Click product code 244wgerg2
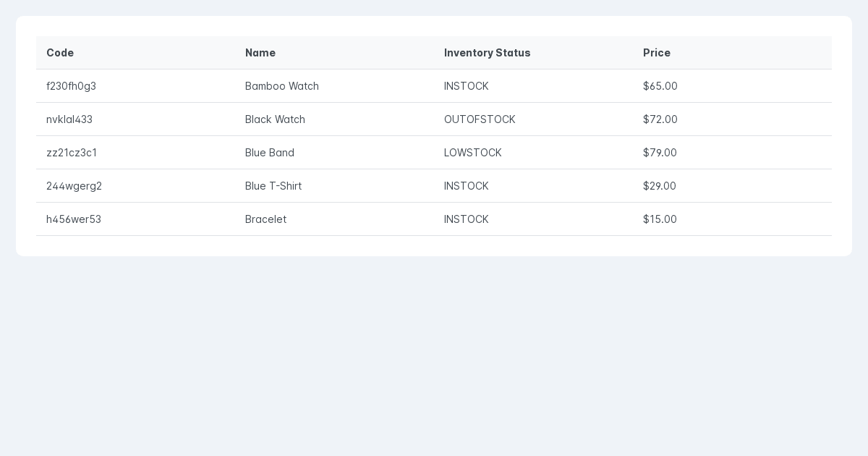 click(x=74, y=186)
